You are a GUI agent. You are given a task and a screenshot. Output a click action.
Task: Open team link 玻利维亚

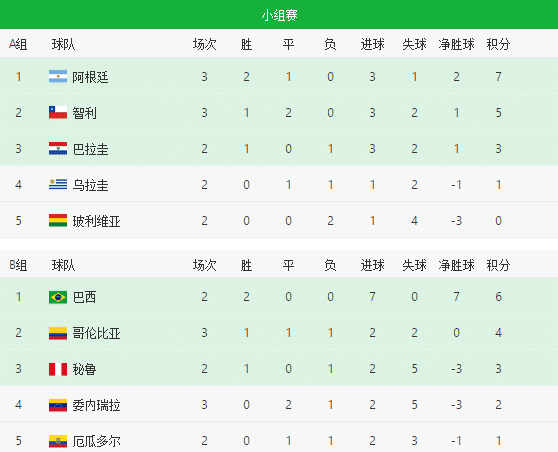pos(96,221)
